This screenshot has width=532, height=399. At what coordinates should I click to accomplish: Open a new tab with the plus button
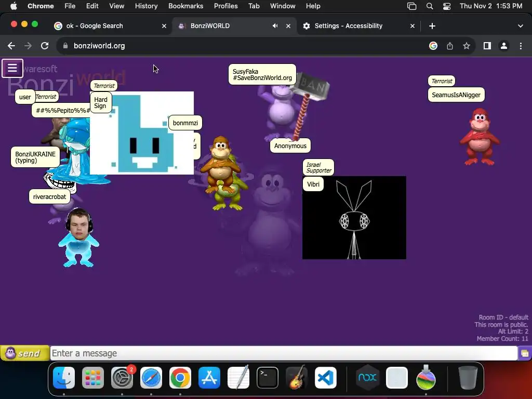pyautogui.click(x=432, y=26)
